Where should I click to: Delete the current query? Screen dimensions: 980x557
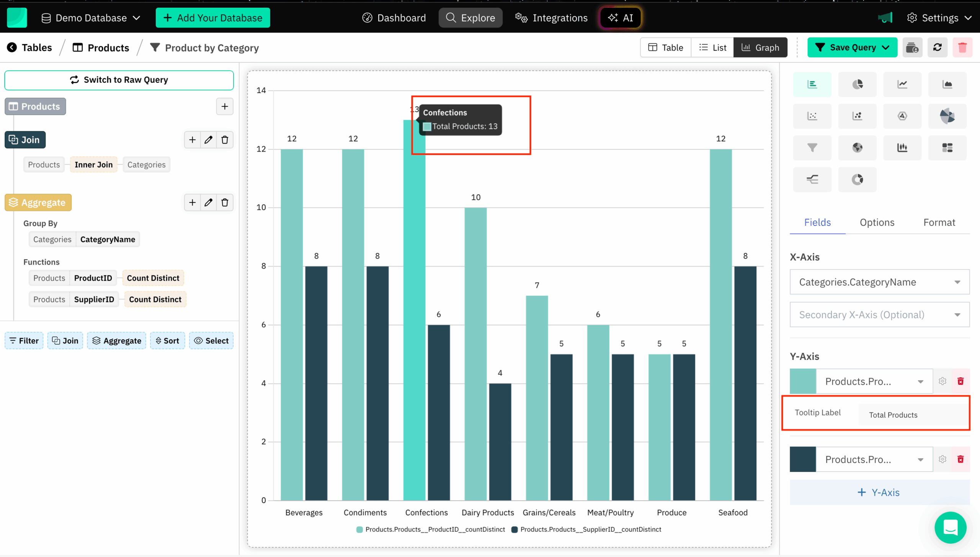pos(962,47)
